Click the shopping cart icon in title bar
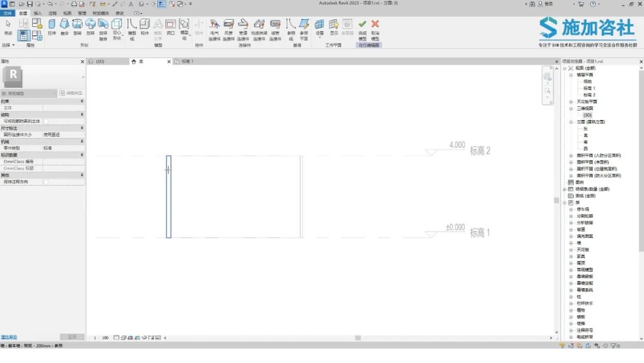The image size is (644, 363). pyautogui.click(x=581, y=4)
